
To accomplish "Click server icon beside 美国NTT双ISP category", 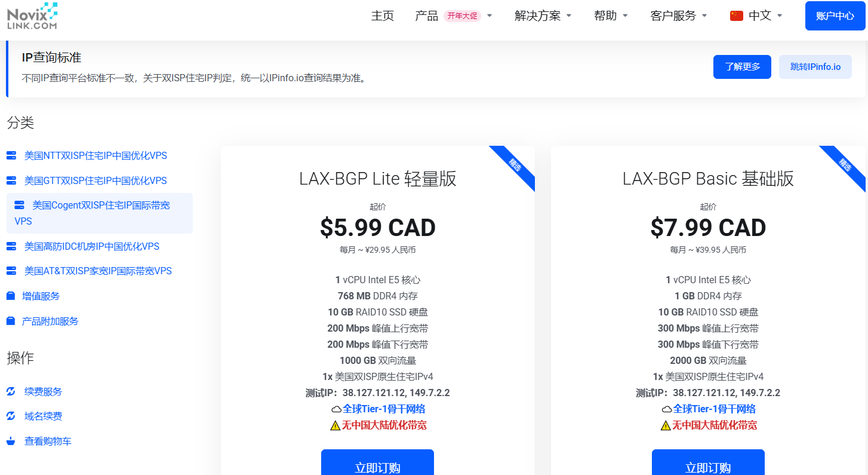I will [x=11, y=156].
